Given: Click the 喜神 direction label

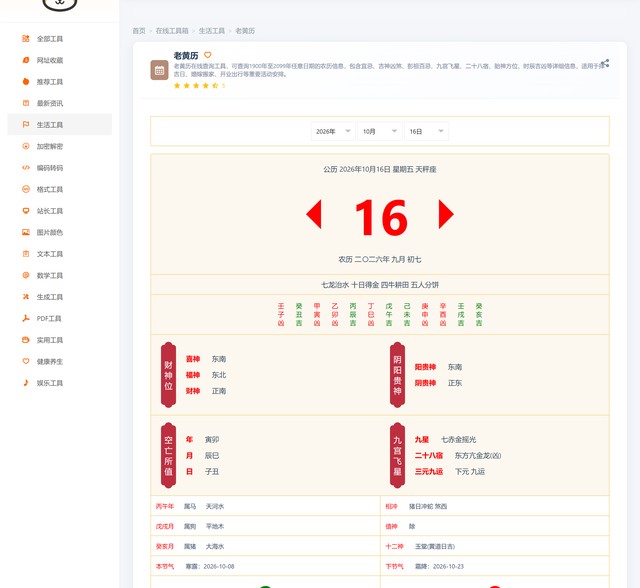Looking at the screenshot, I should click(x=193, y=359).
